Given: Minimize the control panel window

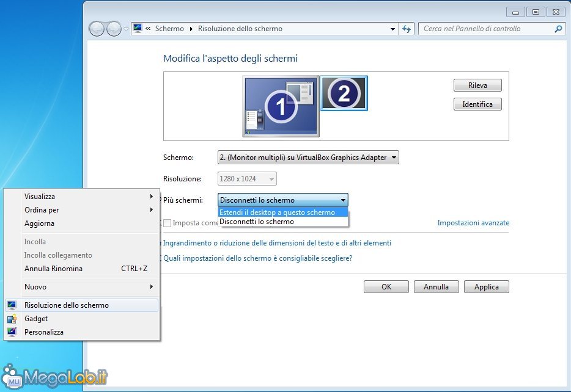Looking at the screenshot, I should (515, 12).
